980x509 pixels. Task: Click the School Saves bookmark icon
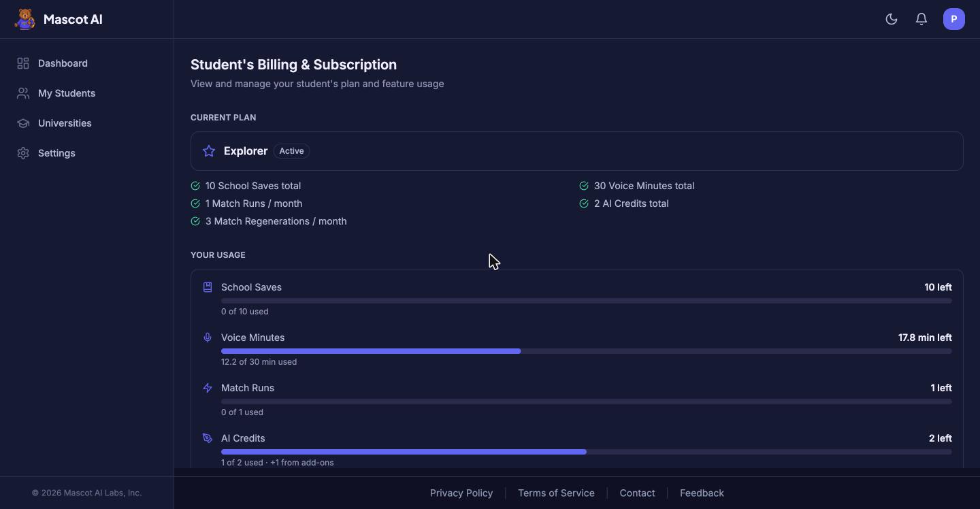point(208,287)
